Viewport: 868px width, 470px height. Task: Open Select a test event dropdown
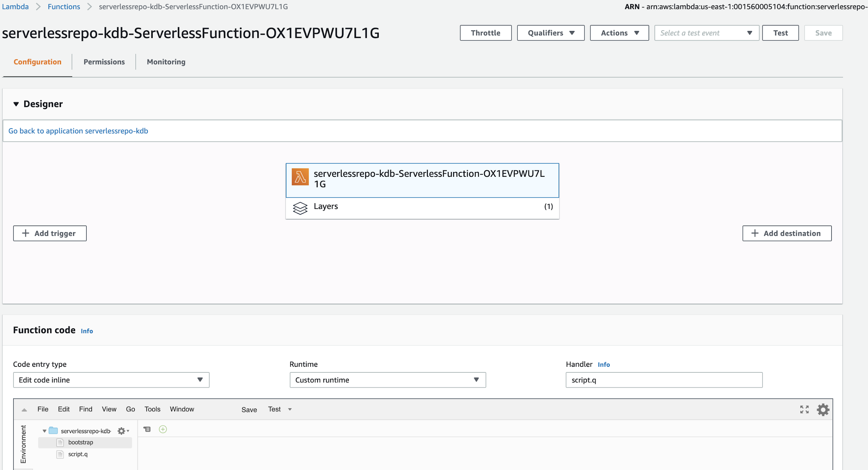[x=706, y=33]
